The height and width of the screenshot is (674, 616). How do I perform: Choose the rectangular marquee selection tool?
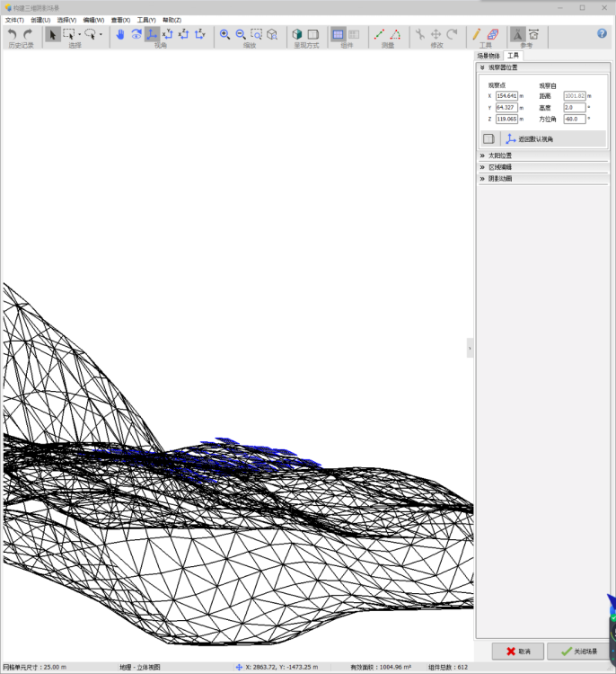click(x=69, y=34)
